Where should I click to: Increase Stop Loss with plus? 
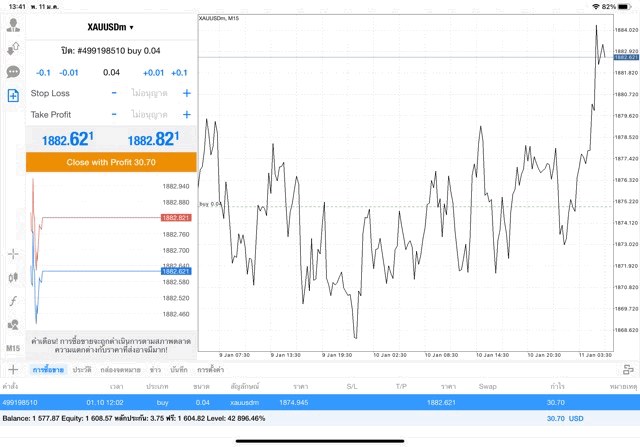(187, 93)
